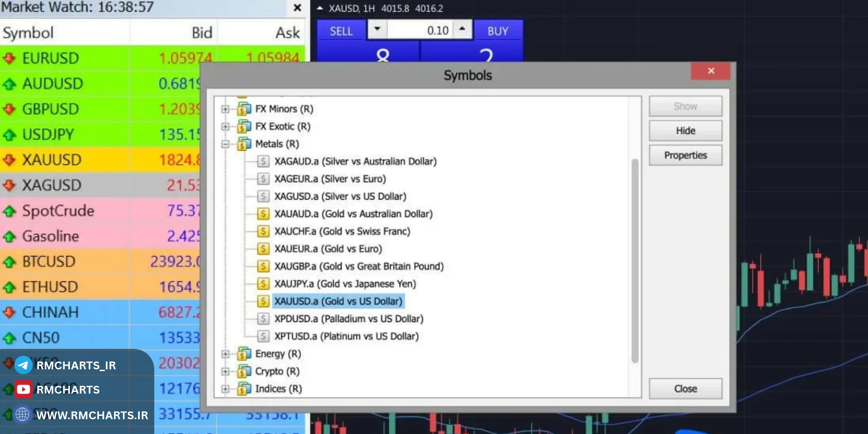Screen dimensions: 868x434
Task: Expand the Energy (R) group
Action: 225,354
